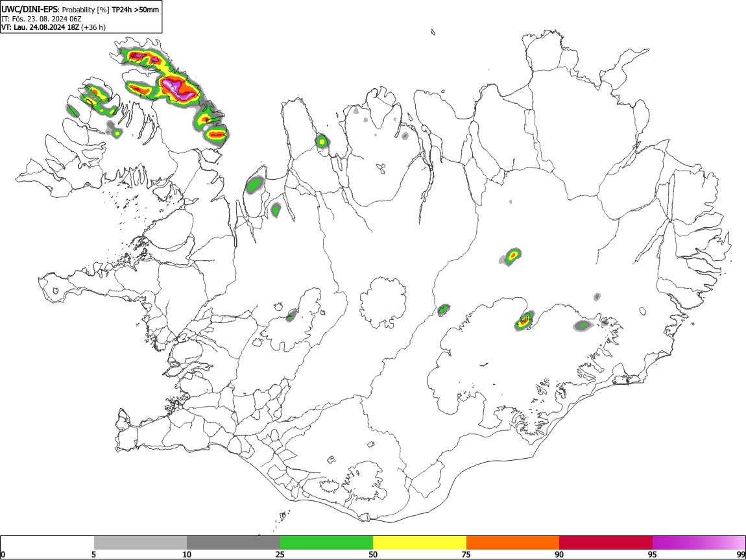Click the legend value '25'
Viewport: 746px width, 560px height.
(x=280, y=554)
